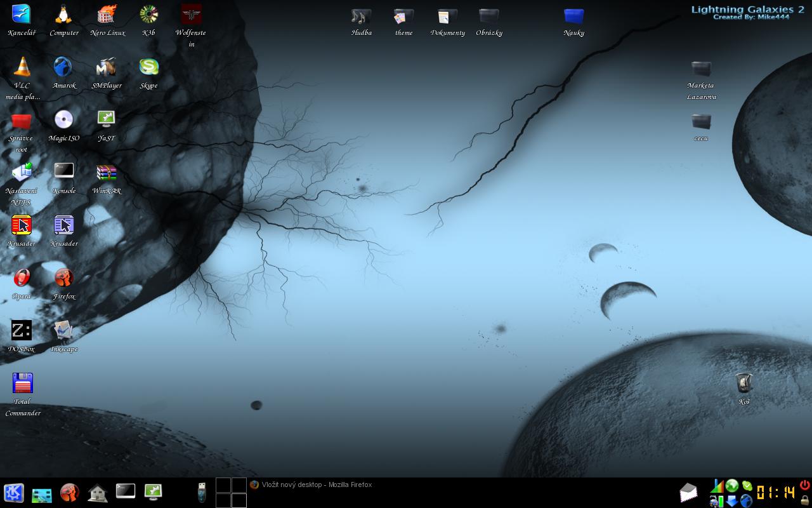The height and width of the screenshot is (508, 812).
Task: Click the battery power tray icon
Action: pyautogui.click(x=717, y=501)
